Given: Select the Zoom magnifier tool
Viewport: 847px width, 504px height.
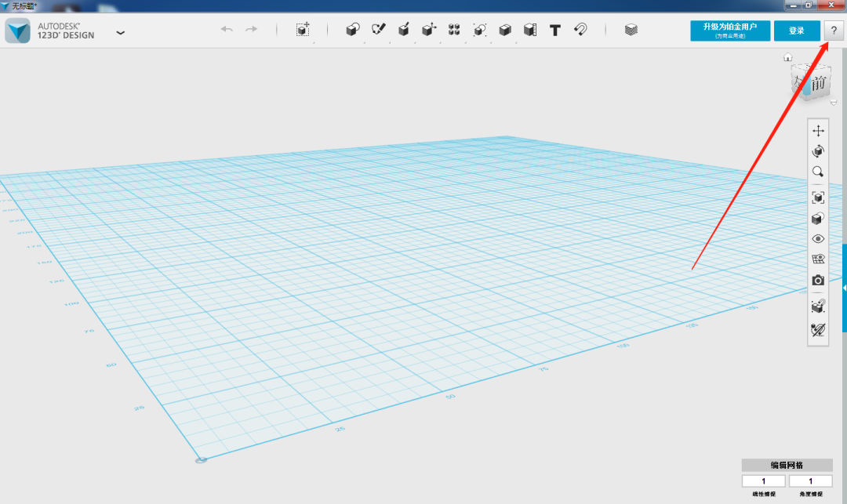Looking at the screenshot, I should [x=818, y=172].
